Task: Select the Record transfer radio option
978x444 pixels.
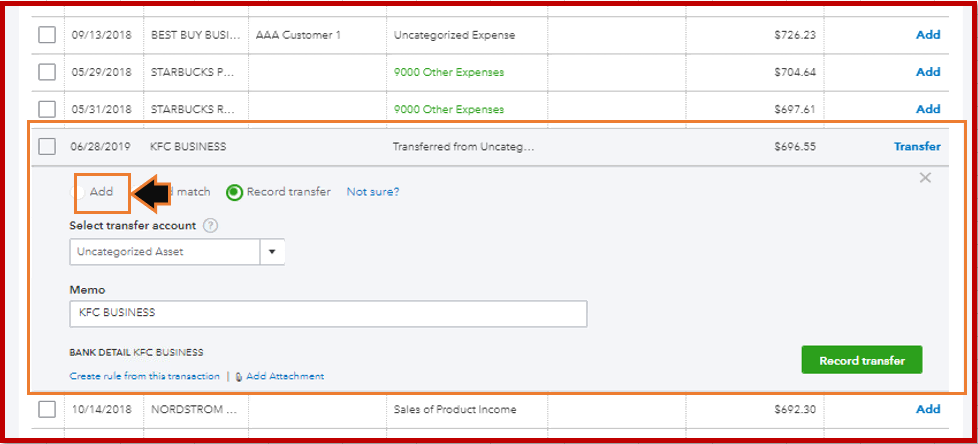Action: pos(234,192)
